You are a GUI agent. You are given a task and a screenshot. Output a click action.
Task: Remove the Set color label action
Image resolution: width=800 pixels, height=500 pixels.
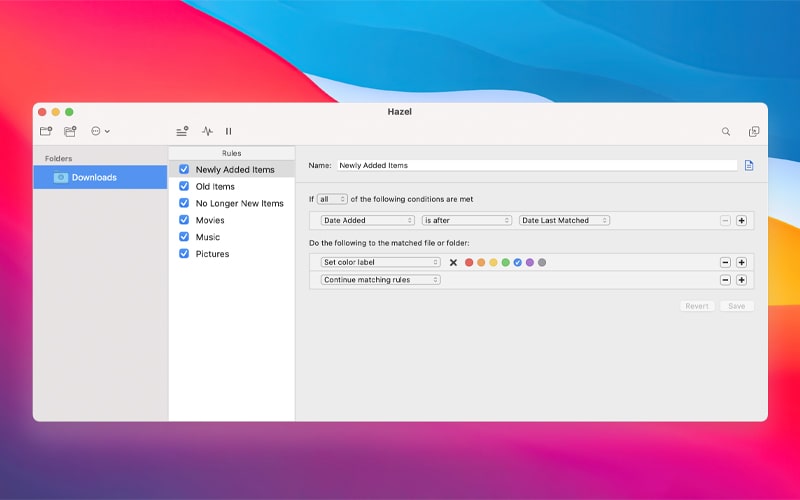pos(725,262)
